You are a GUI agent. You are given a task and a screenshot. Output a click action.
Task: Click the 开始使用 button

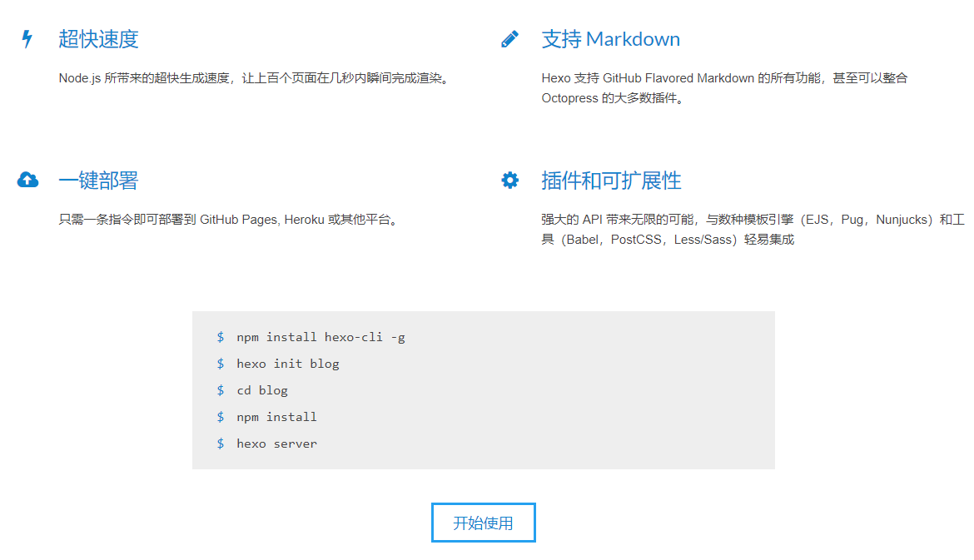pyautogui.click(x=483, y=522)
